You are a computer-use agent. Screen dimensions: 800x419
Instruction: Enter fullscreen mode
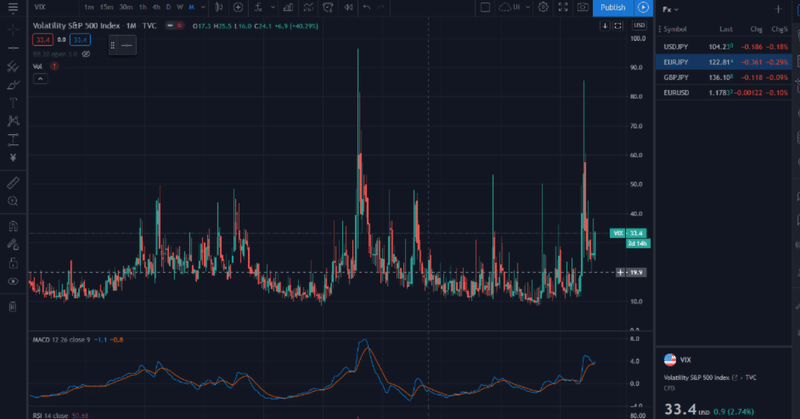[563, 7]
